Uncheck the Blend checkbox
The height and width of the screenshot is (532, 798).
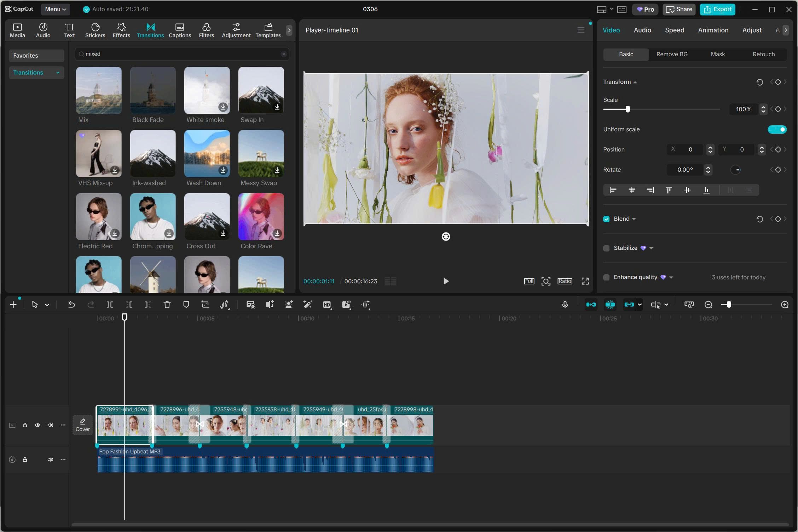pyautogui.click(x=606, y=219)
